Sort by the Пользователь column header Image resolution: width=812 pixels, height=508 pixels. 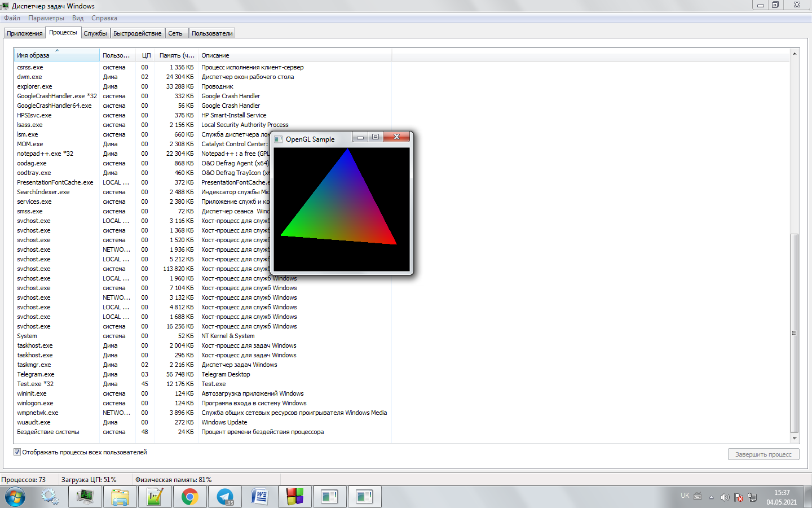click(116, 55)
